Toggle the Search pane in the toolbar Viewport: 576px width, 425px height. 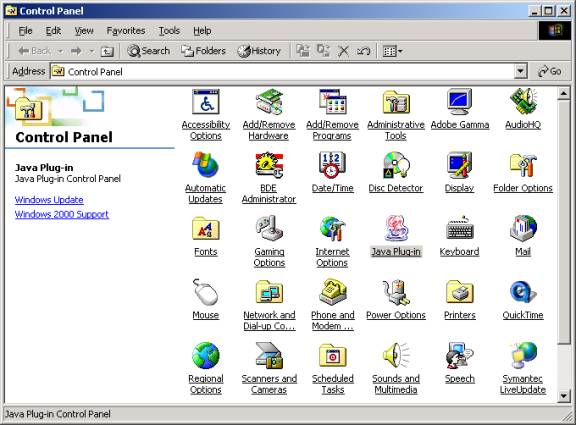pyautogui.click(x=148, y=51)
